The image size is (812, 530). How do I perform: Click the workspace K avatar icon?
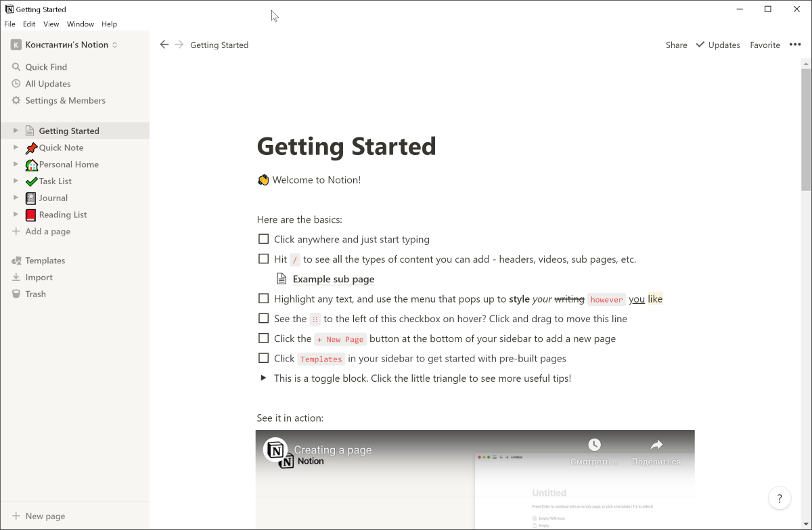coord(16,45)
